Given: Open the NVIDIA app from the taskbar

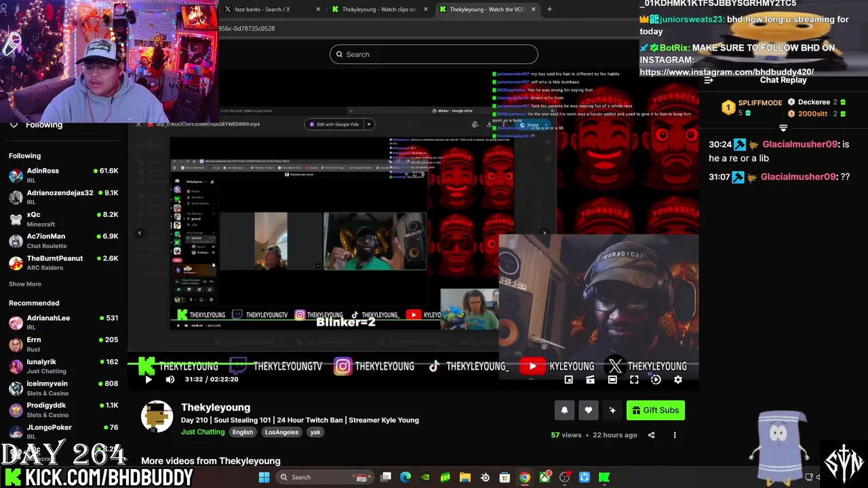Looking at the screenshot, I should [425, 477].
